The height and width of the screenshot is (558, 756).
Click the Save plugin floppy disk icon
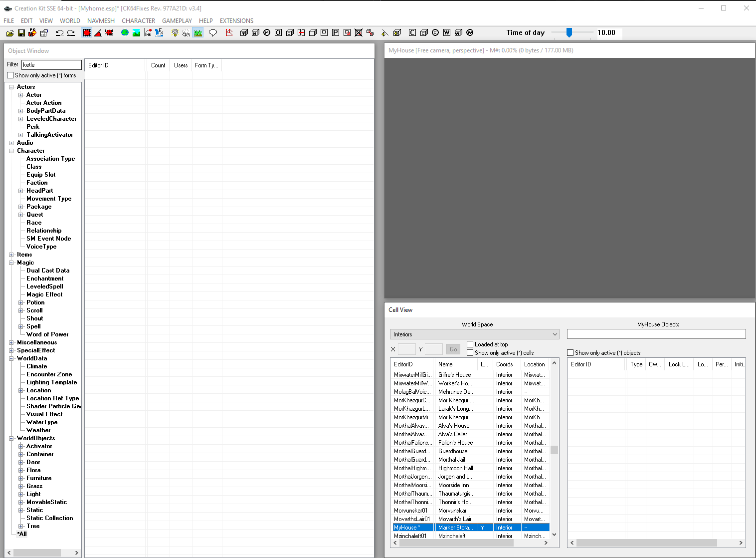coord(21,33)
